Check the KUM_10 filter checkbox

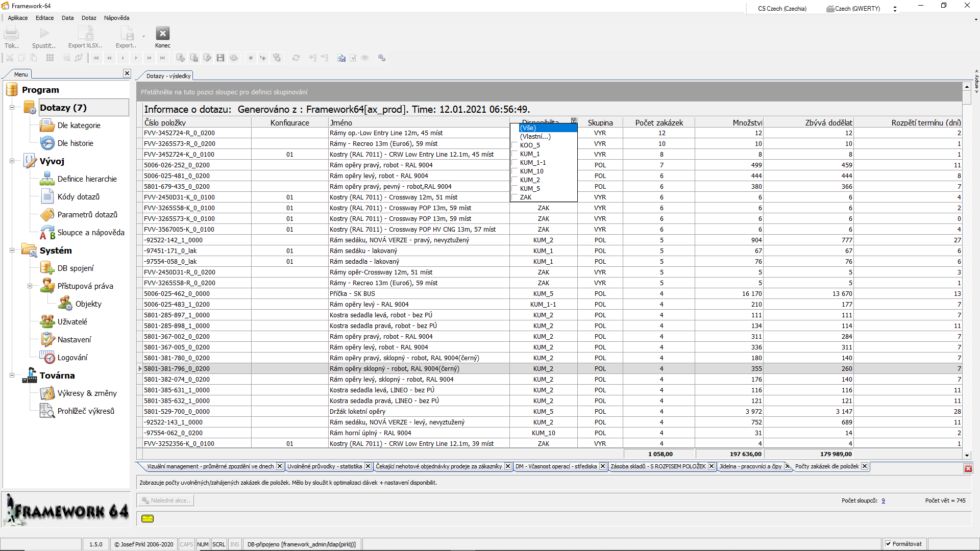(x=515, y=171)
